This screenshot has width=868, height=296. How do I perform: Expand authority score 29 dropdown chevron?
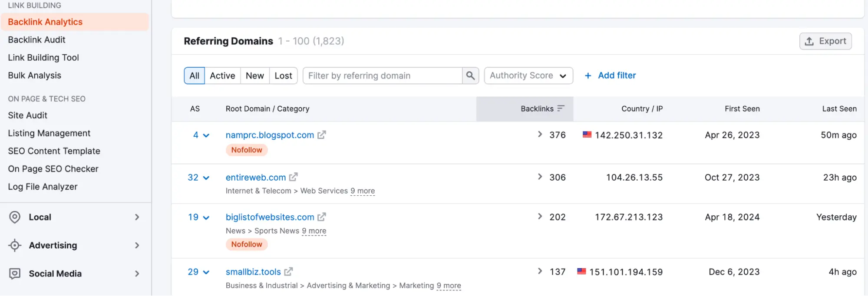pos(206,273)
